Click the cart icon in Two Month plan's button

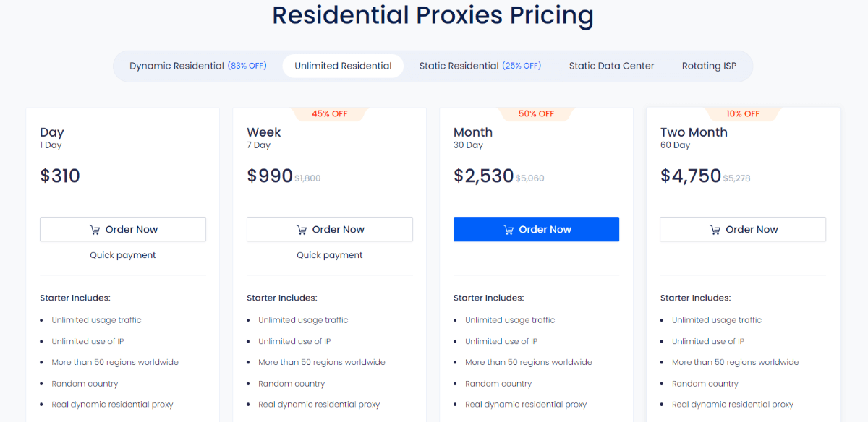pyautogui.click(x=715, y=229)
